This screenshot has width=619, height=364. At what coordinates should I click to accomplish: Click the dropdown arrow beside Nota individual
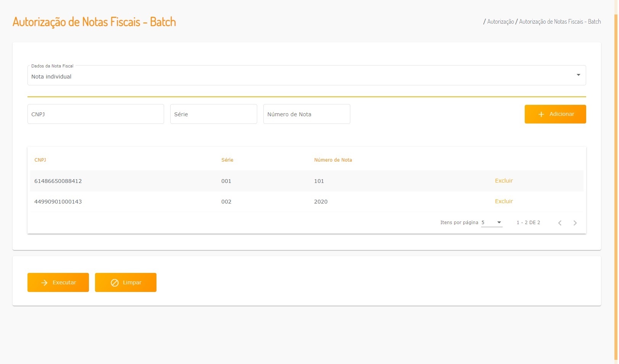pyautogui.click(x=579, y=75)
